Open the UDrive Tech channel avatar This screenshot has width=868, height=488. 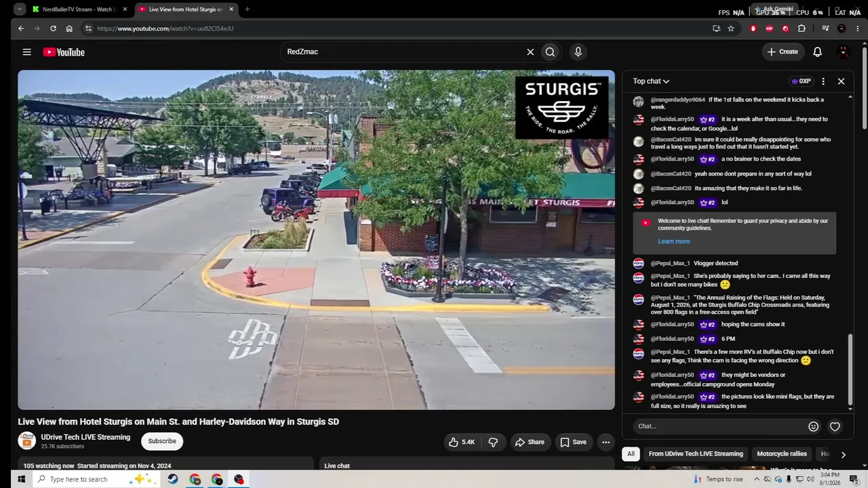pos(26,441)
